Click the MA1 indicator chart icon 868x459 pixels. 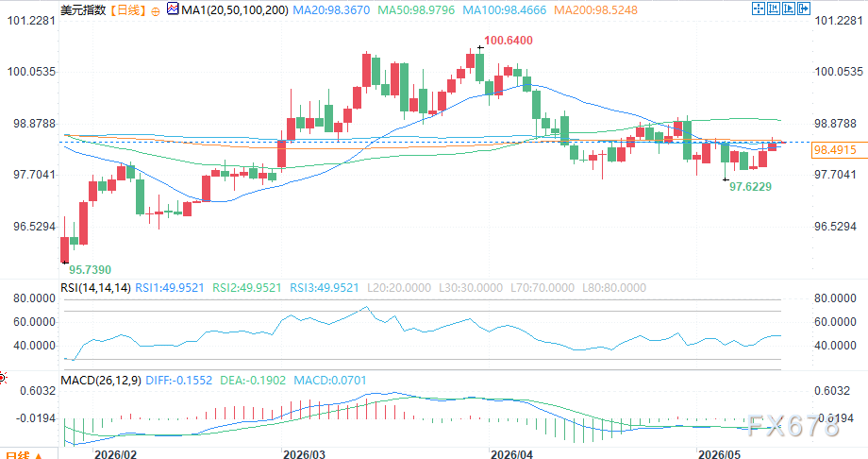(x=173, y=8)
